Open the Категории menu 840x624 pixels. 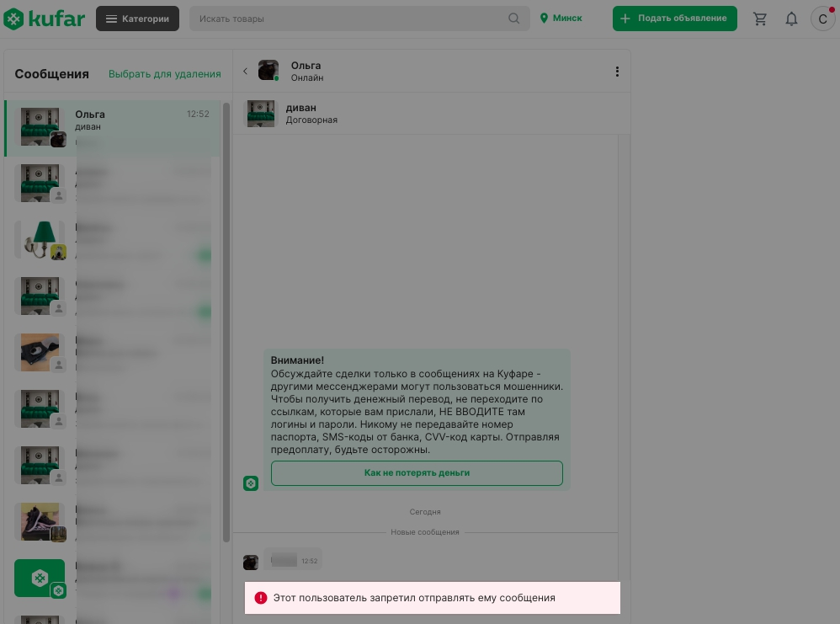click(138, 19)
